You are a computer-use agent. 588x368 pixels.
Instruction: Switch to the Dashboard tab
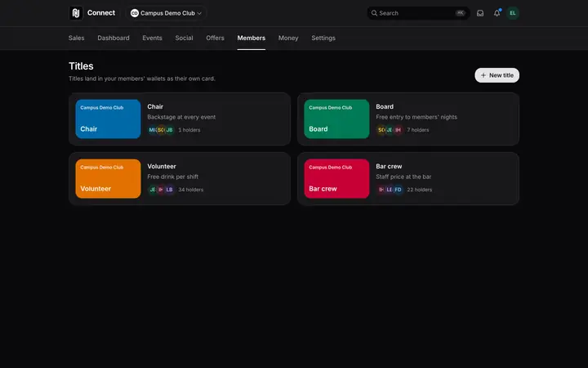click(x=114, y=38)
